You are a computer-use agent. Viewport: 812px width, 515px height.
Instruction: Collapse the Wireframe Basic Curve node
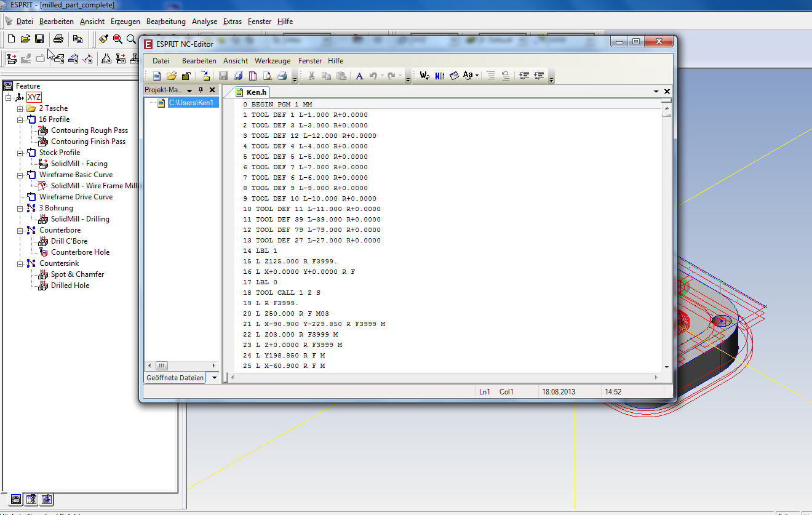tap(20, 175)
